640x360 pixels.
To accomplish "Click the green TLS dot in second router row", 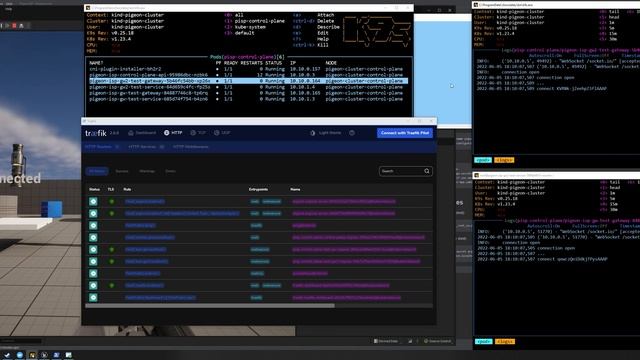I will click(x=111, y=213).
